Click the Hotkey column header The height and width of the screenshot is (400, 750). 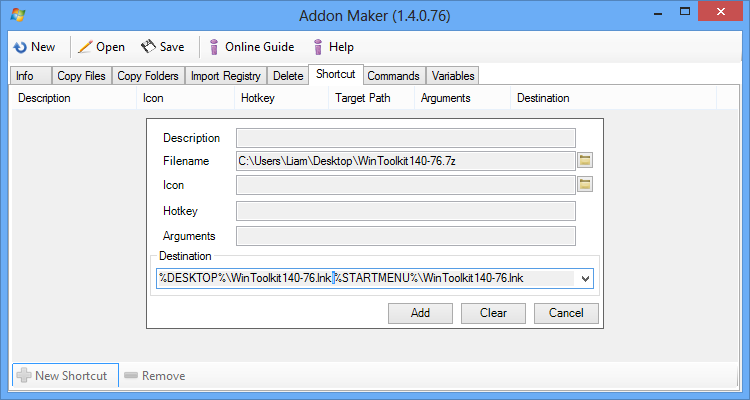click(x=282, y=98)
